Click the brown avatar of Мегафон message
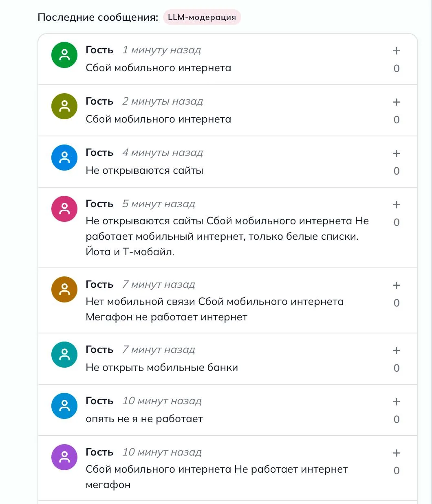The image size is (432, 504). [x=64, y=289]
